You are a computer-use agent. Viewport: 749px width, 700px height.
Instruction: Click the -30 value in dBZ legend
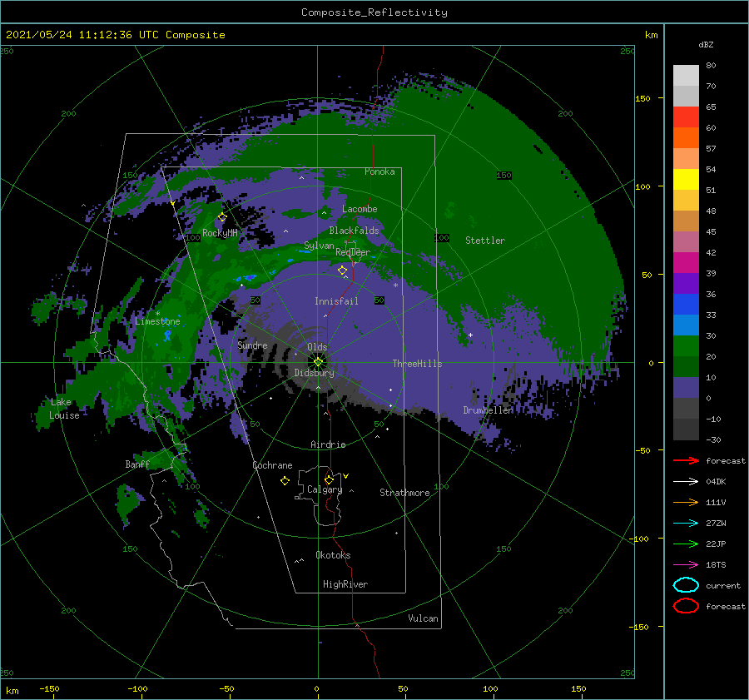(x=713, y=439)
